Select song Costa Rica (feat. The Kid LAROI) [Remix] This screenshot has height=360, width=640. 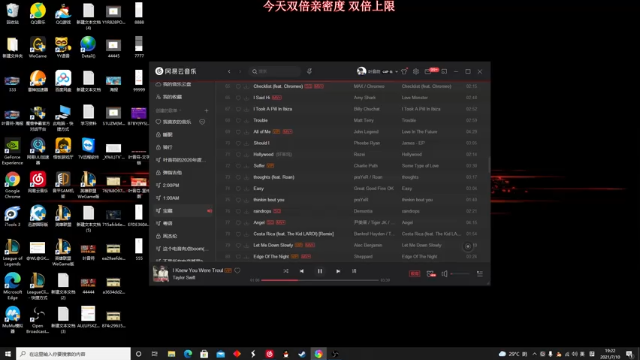point(293,234)
